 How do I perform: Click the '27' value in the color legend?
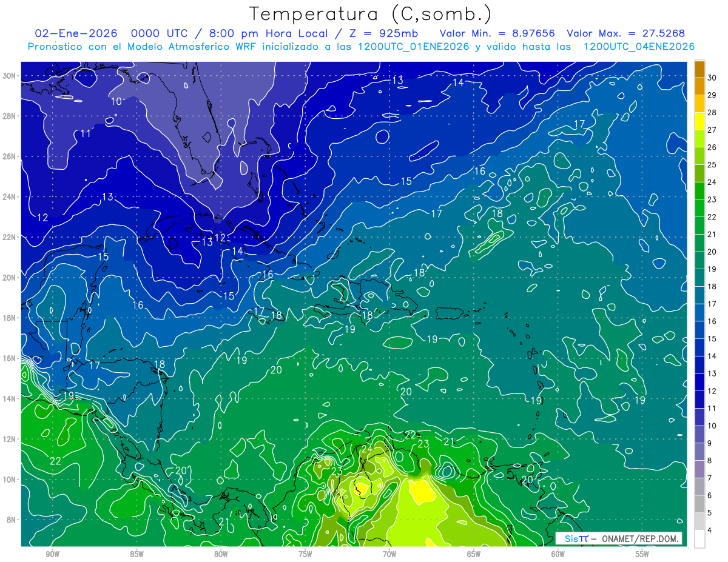click(712, 130)
